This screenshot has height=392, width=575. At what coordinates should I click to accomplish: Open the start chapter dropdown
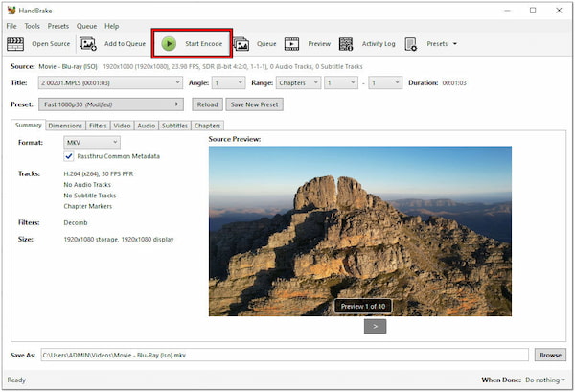341,82
